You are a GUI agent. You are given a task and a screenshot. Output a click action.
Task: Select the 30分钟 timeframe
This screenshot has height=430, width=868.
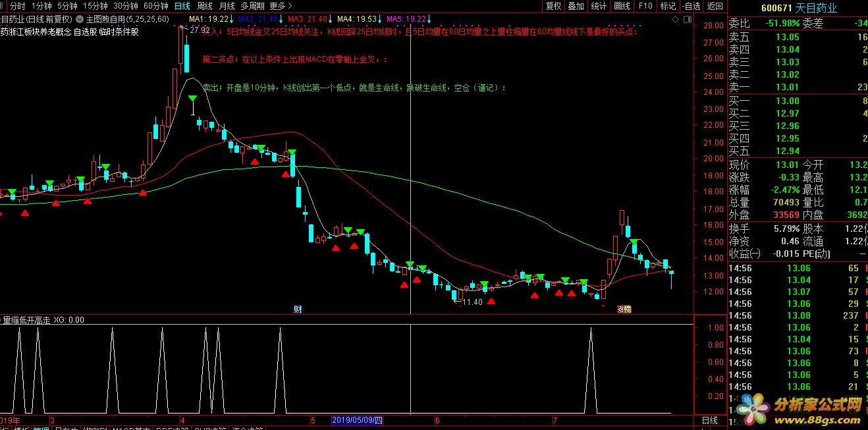click(126, 6)
